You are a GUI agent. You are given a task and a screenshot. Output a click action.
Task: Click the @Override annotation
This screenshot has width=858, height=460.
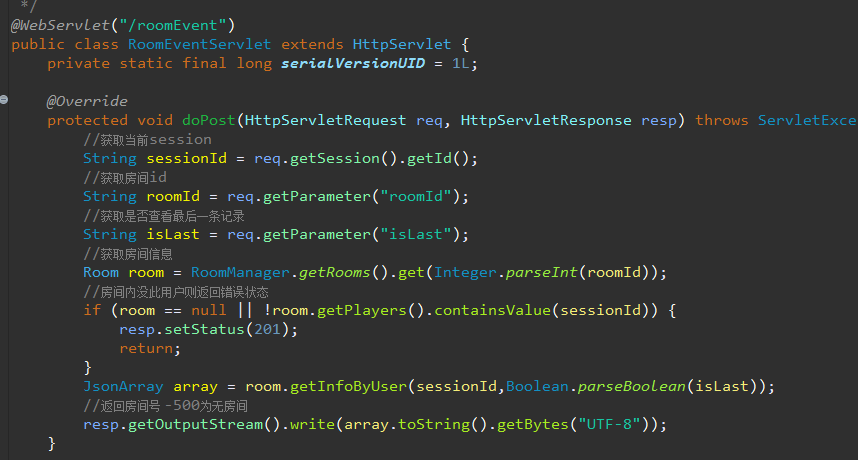(87, 101)
